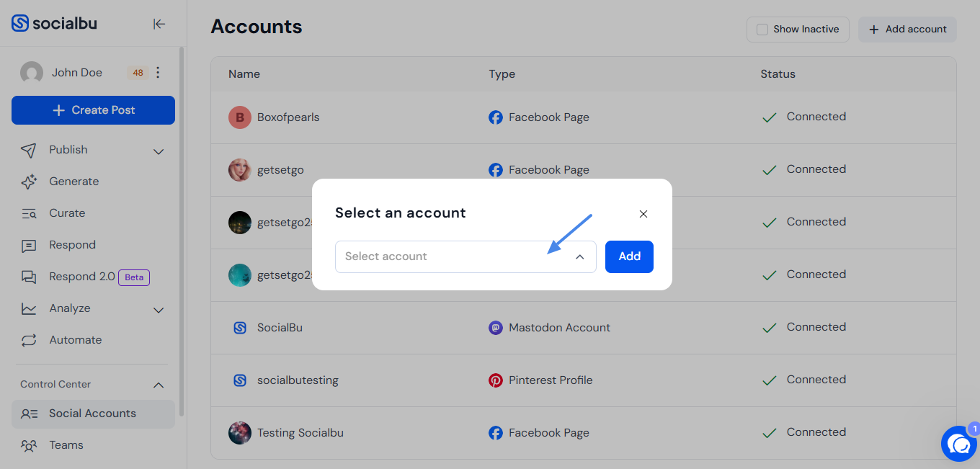Open the chat support bubble

tap(959, 444)
